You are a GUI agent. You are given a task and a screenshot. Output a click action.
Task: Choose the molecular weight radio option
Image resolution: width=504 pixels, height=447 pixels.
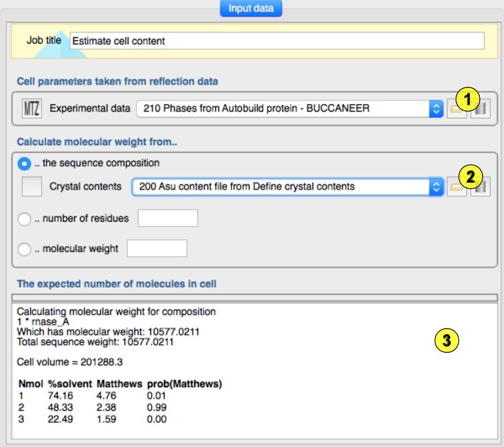coord(25,249)
